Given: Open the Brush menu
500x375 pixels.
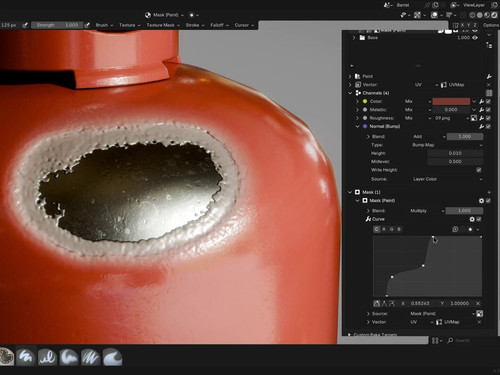Looking at the screenshot, I should [x=104, y=25].
